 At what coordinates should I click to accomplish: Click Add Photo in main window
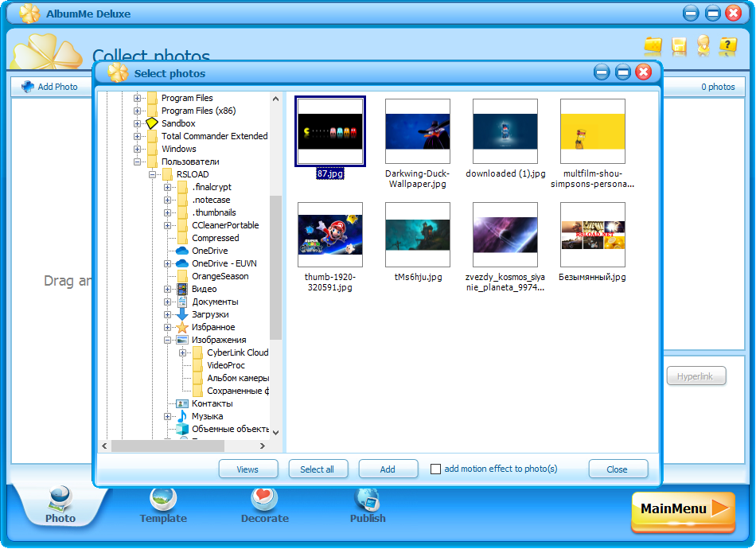pyautogui.click(x=50, y=87)
